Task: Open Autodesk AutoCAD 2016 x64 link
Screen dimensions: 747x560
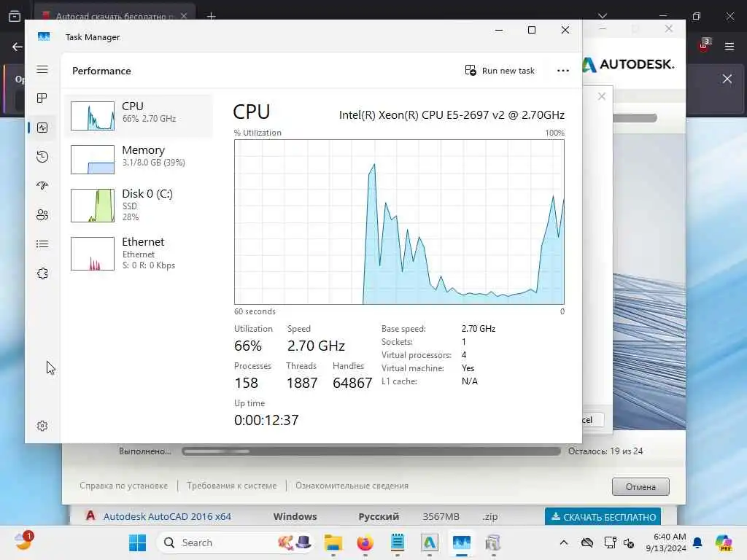Action: [x=167, y=517]
